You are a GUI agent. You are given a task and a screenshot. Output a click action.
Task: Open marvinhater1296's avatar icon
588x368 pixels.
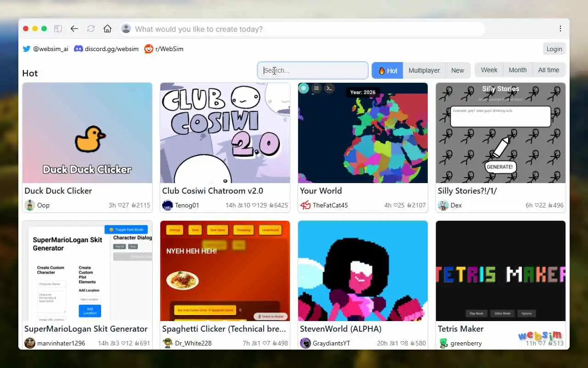point(30,343)
